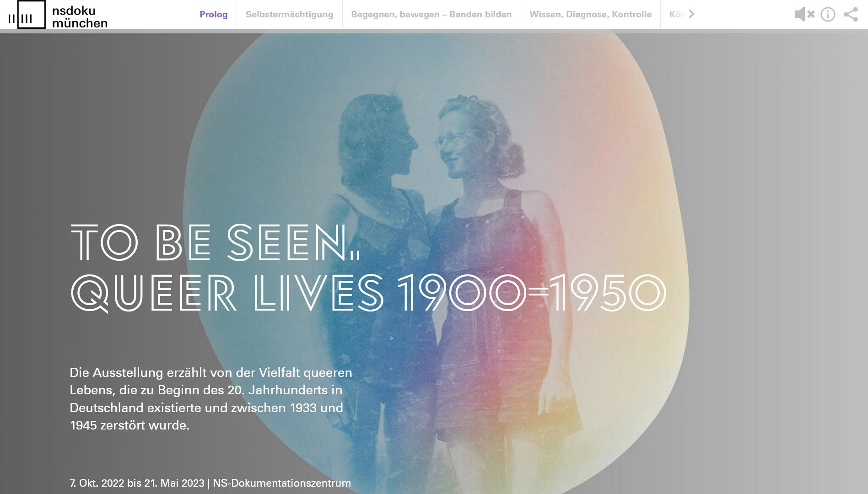Expand more chapters with the right chevron
Screen dimensions: 868x494
[x=691, y=14]
